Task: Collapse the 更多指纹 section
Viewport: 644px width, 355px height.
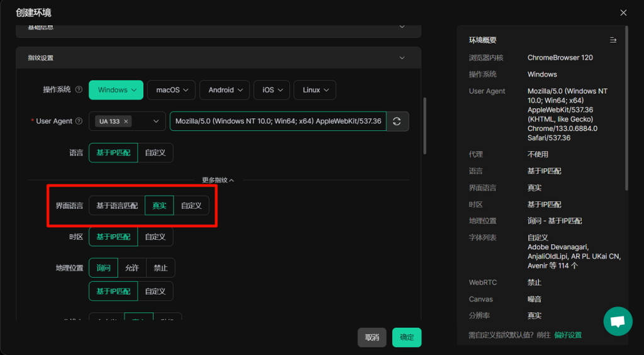Action: pyautogui.click(x=218, y=180)
